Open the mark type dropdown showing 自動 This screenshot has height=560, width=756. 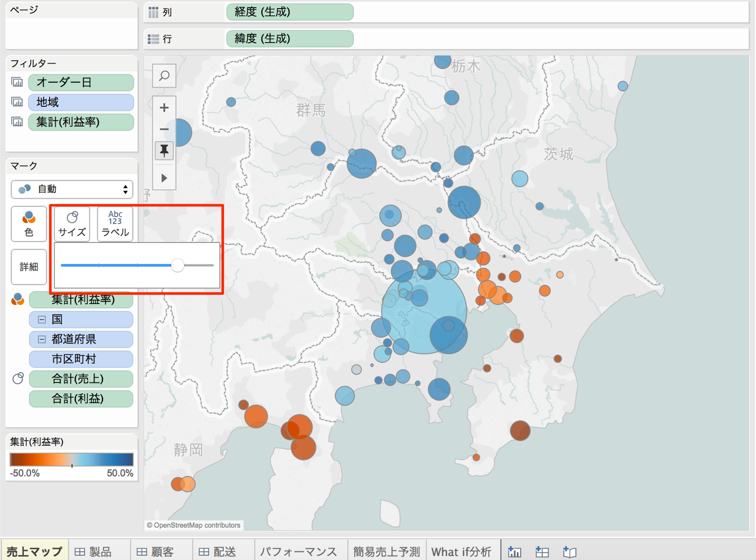pos(72,189)
